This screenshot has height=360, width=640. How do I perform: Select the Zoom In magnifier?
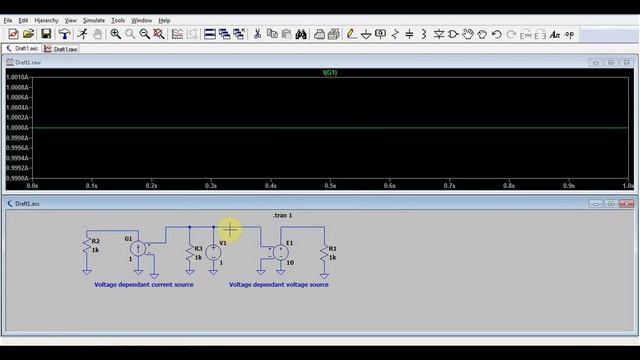[x=116, y=34]
